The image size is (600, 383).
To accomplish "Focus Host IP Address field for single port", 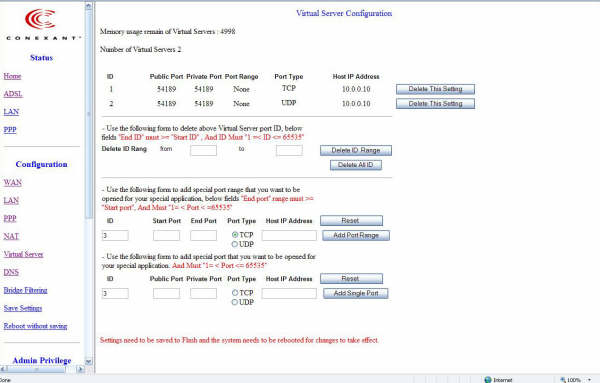I will click(289, 293).
